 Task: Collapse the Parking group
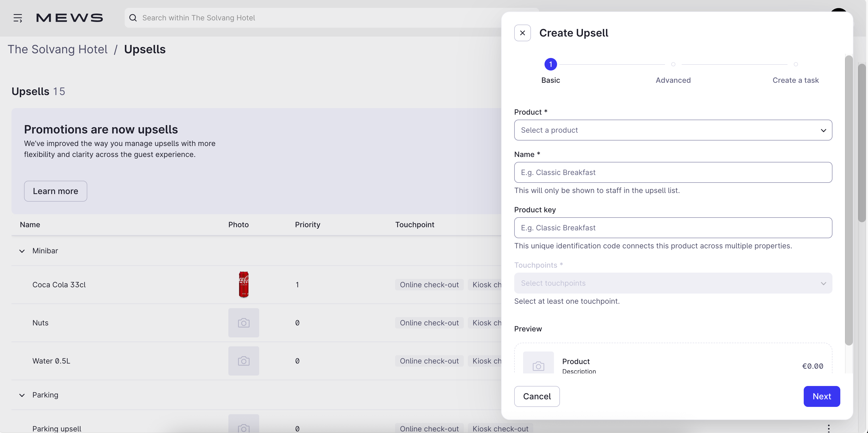coord(22,395)
